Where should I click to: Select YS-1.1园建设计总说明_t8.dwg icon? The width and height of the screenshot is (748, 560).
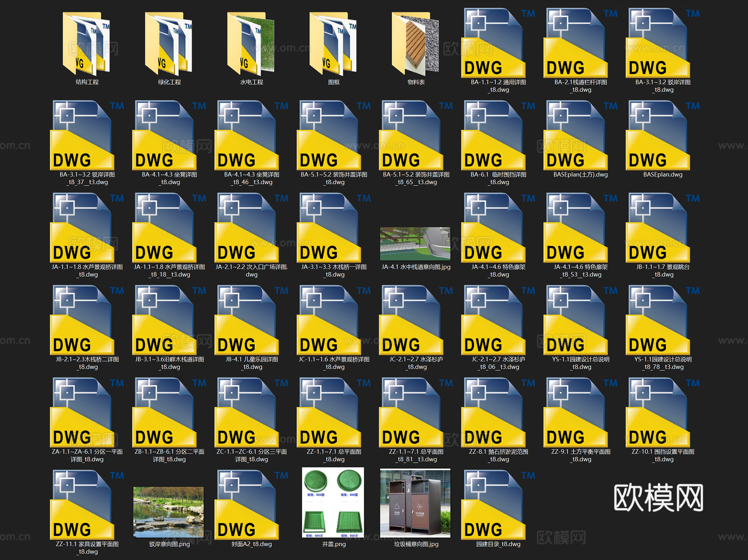pos(580,320)
